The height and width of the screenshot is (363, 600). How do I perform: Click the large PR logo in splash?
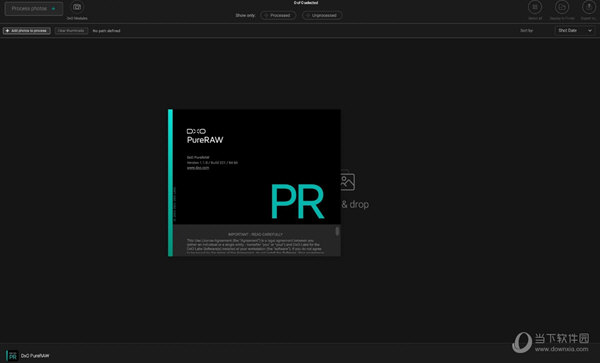(x=297, y=202)
